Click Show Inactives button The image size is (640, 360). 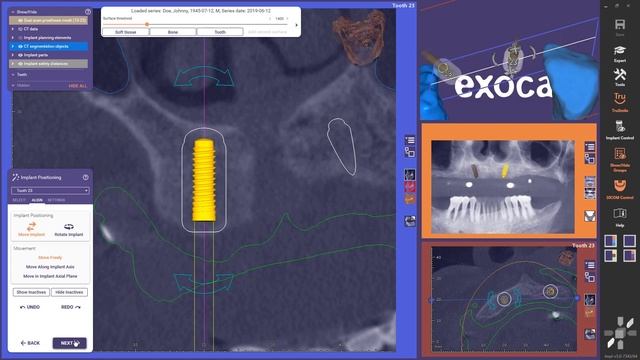[31, 292]
